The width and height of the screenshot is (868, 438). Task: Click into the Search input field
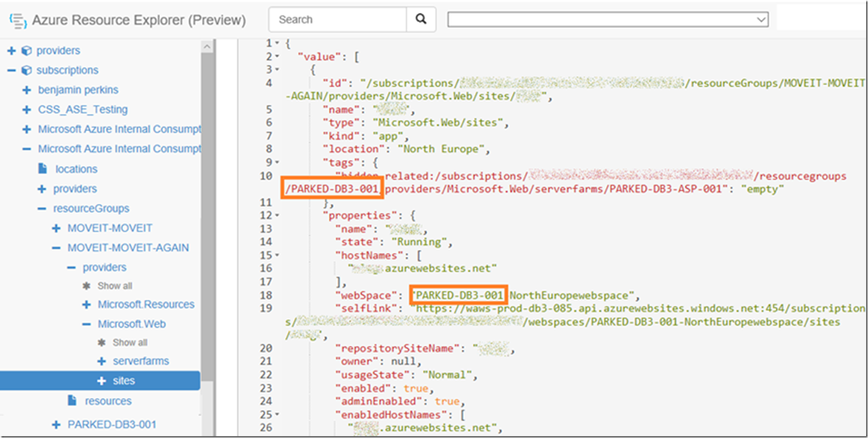tap(338, 19)
